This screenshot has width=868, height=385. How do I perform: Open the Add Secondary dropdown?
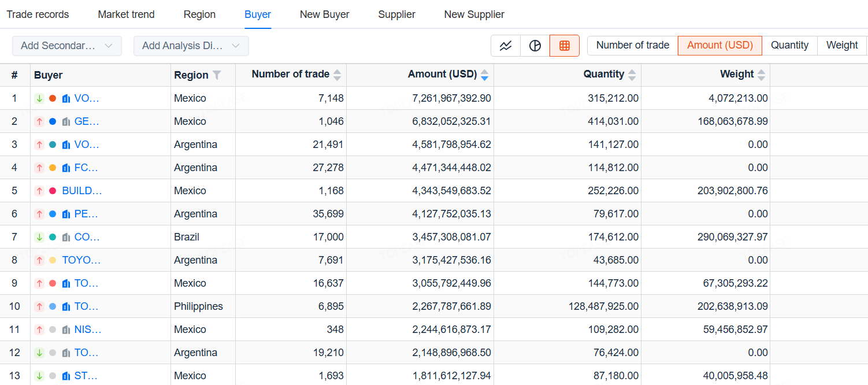tap(67, 46)
